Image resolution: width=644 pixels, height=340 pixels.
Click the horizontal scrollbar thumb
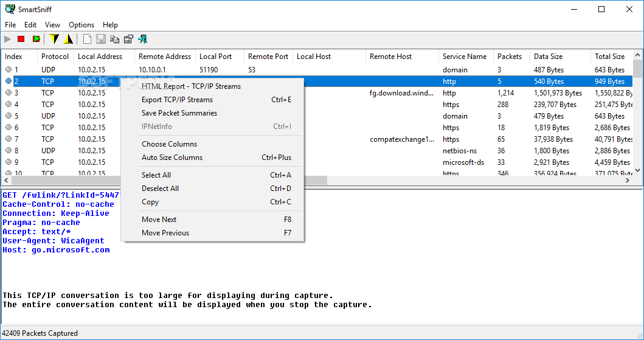tap(169, 180)
